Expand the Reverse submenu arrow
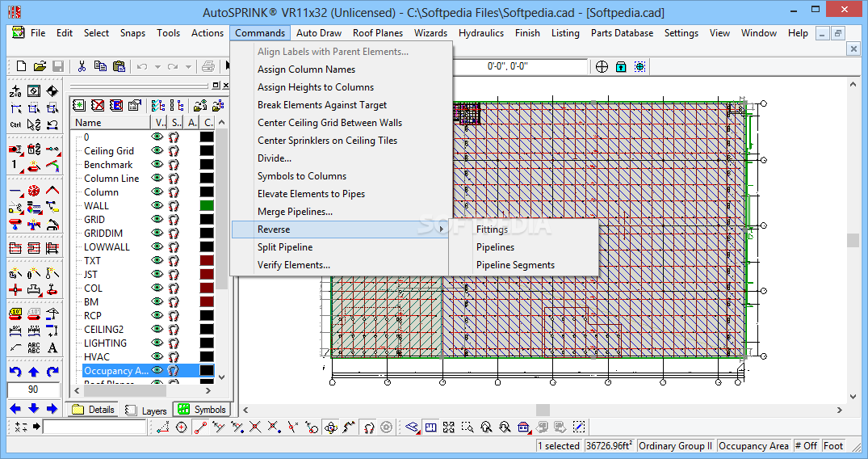 tap(441, 229)
